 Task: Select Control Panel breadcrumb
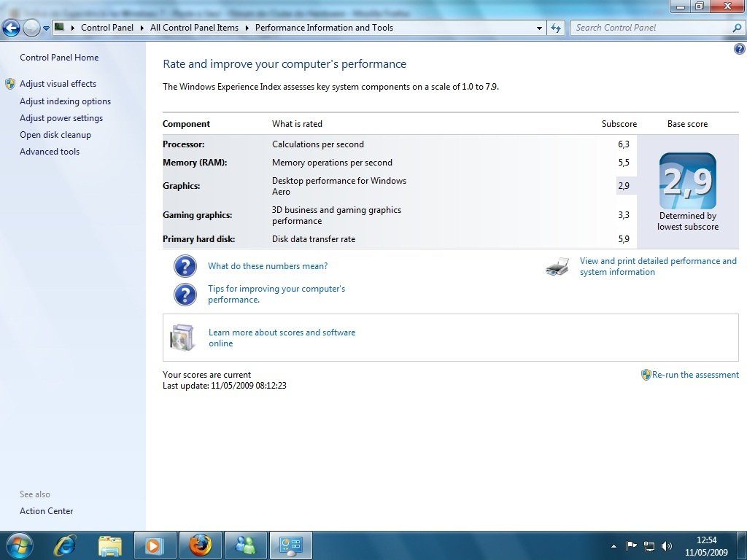click(107, 28)
